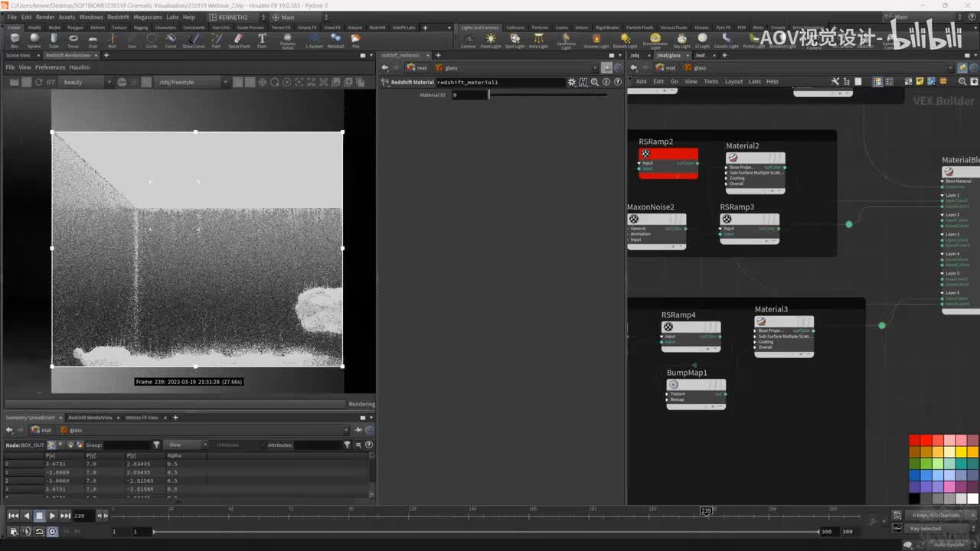Open parameter gear menu for redshift_material1
The height and width of the screenshot is (551, 980).
(x=571, y=82)
